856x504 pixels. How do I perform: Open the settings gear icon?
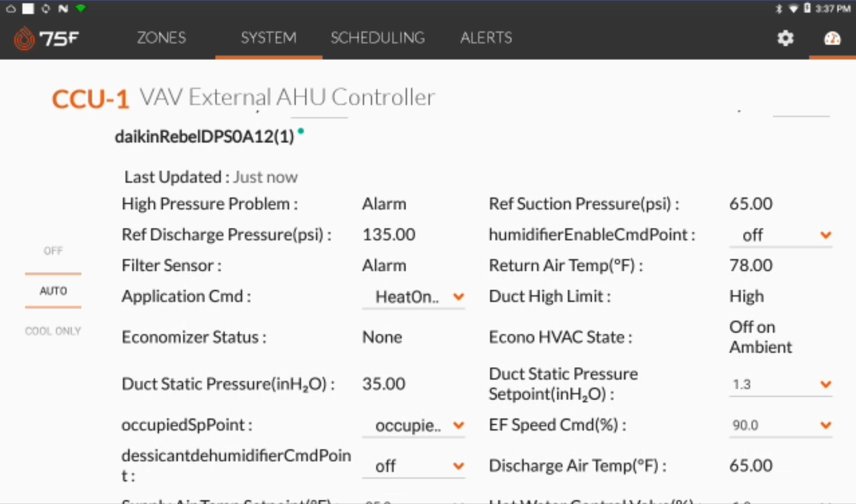point(785,38)
